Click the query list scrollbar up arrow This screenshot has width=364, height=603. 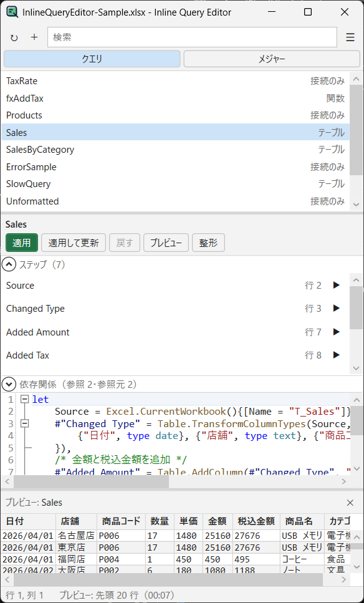tap(357, 79)
